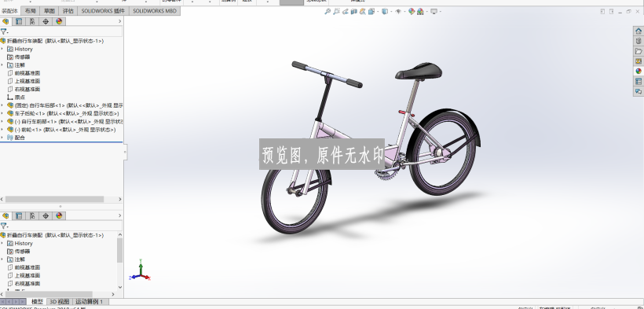Open the View Settings dropdown arrow

441,12
